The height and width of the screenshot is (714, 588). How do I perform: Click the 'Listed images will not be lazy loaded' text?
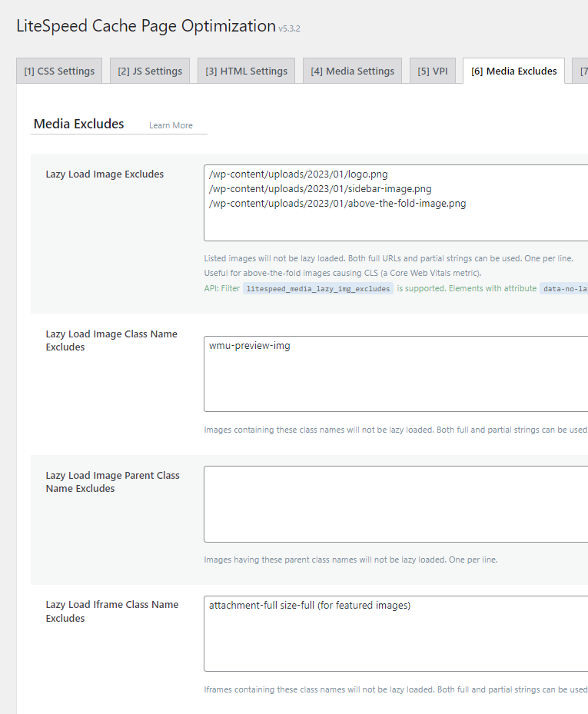click(388, 259)
